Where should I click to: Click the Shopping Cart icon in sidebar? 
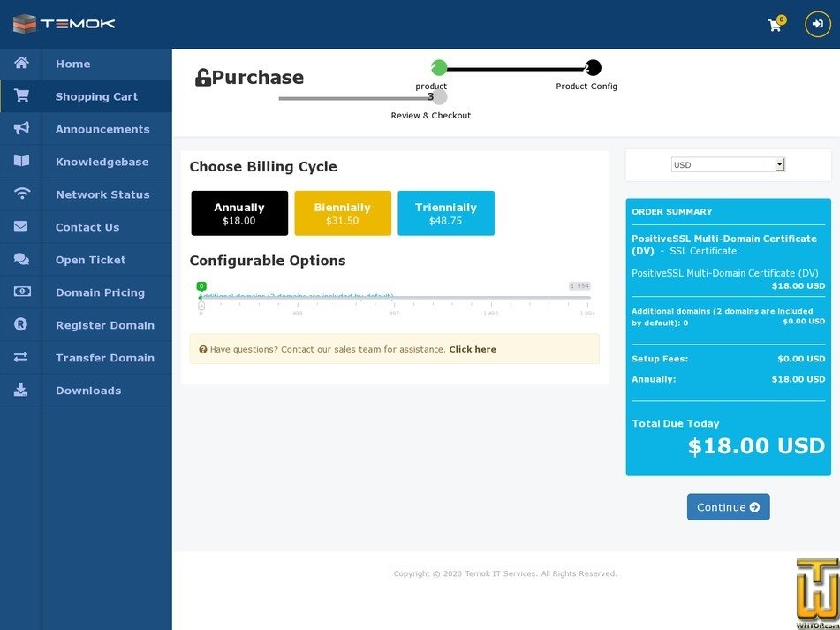(20, 96)
